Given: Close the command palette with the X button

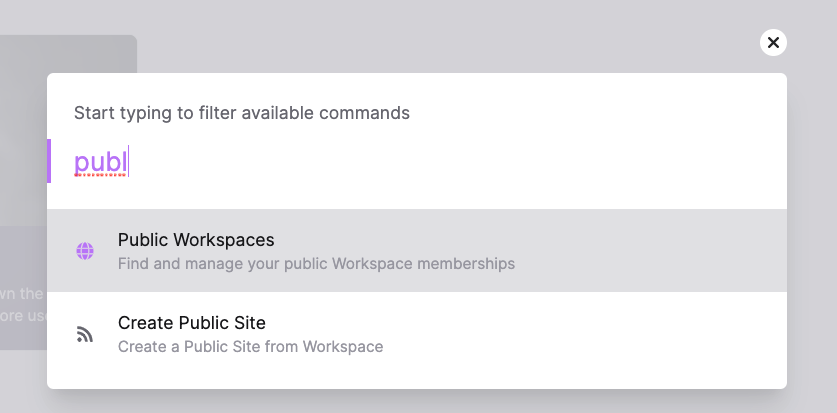Looking at the screenshot, I should point(773,42).
